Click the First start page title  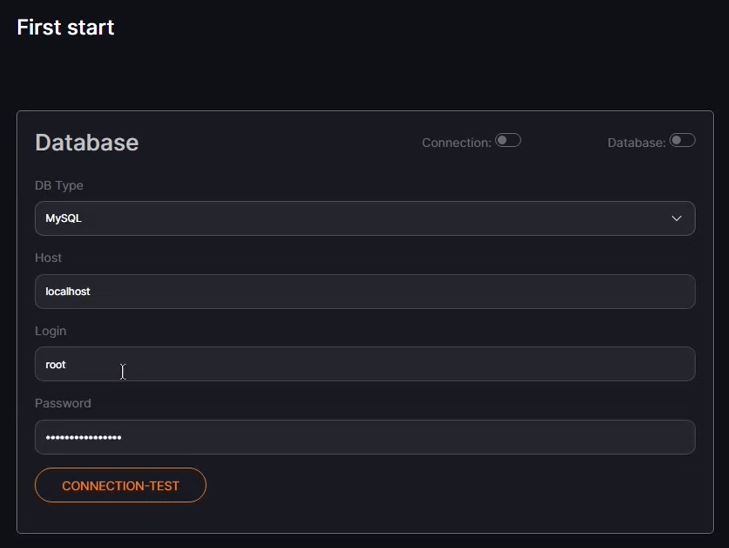66,27
